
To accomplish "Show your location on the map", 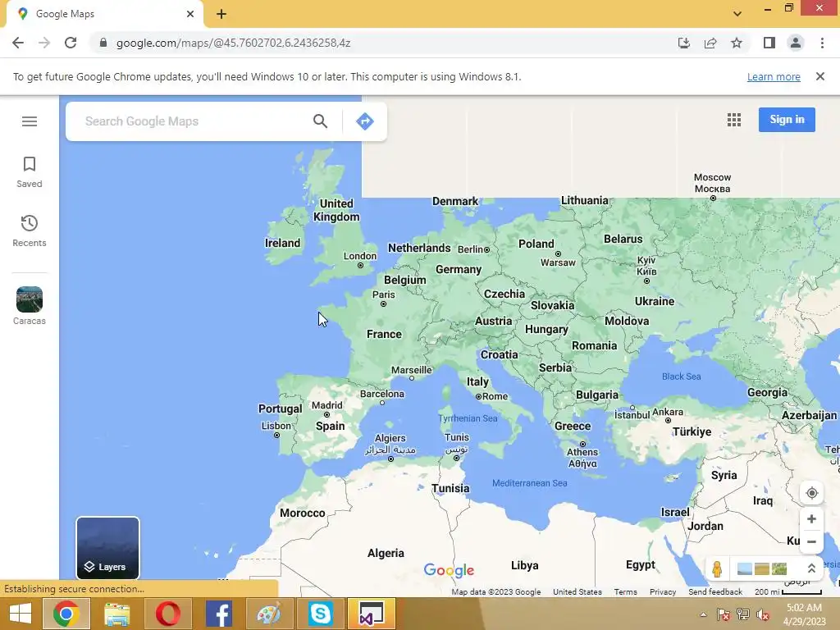I will (811, 493).
